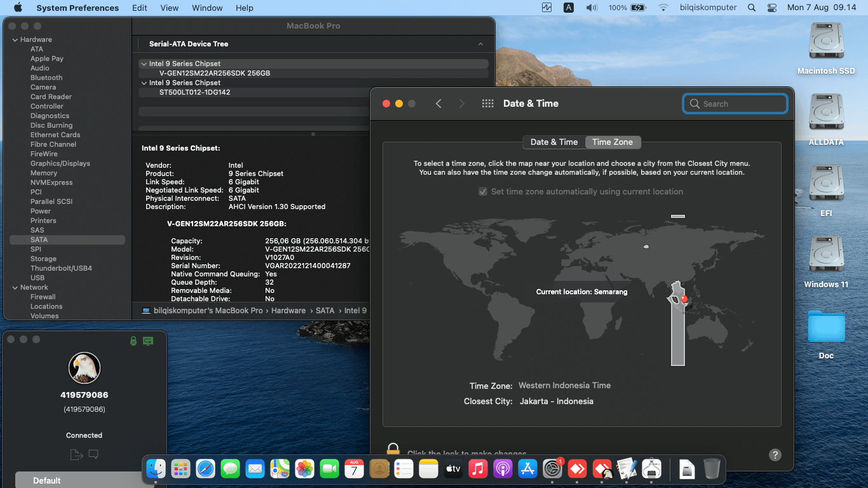
Task: Start FaceTime from the Dock
Action: (330, 469)
